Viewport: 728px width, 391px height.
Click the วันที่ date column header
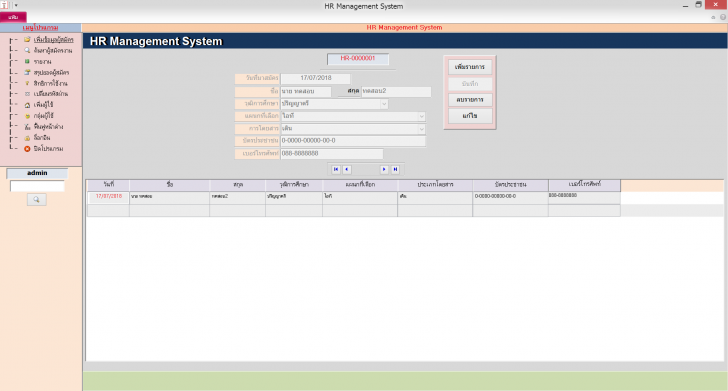point(109,185)
